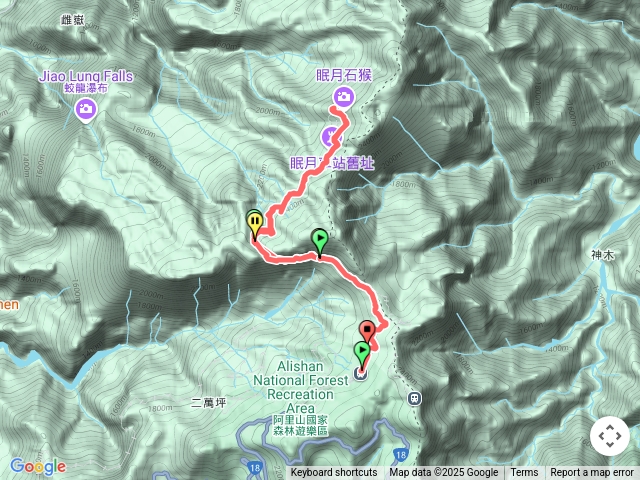The height and width of the screenshot is (480, 640).
Task: Click the Map data ©2025 Google text
Action: (x=444, y=473)
